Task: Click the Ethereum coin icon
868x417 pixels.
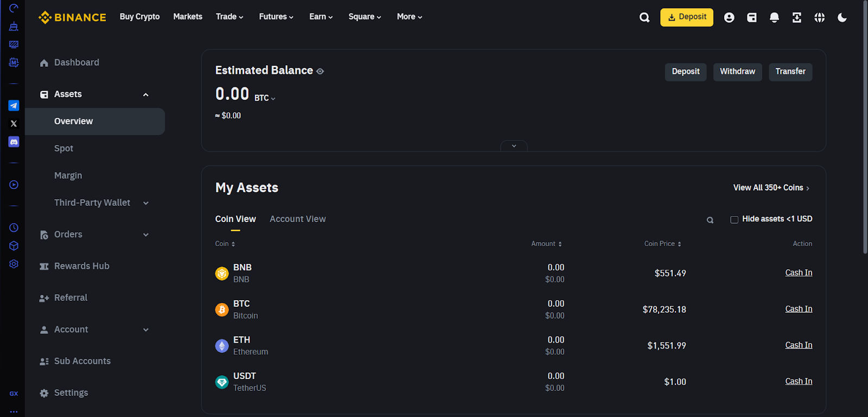Action: click(x=222, y=346)
